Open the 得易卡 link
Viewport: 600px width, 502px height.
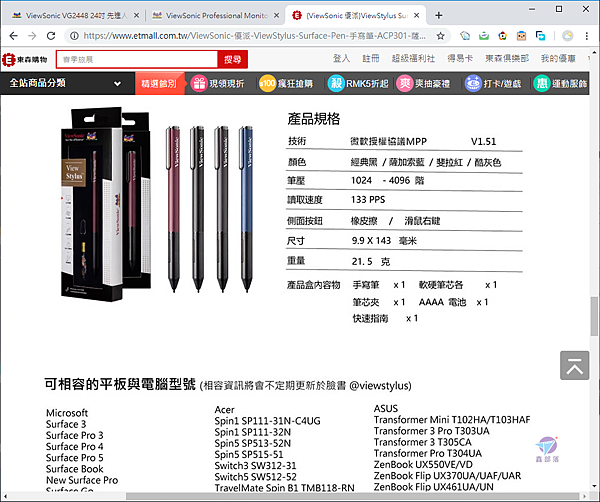tap(460, 59)
